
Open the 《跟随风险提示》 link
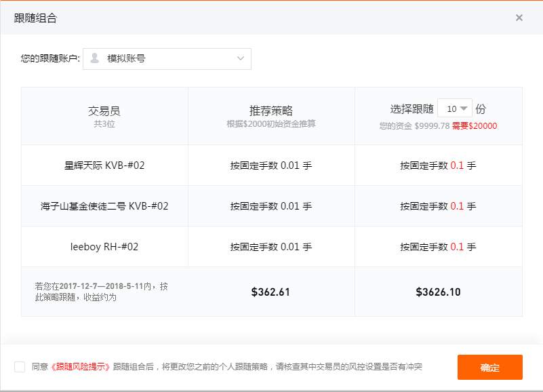(x=80, y=367)
